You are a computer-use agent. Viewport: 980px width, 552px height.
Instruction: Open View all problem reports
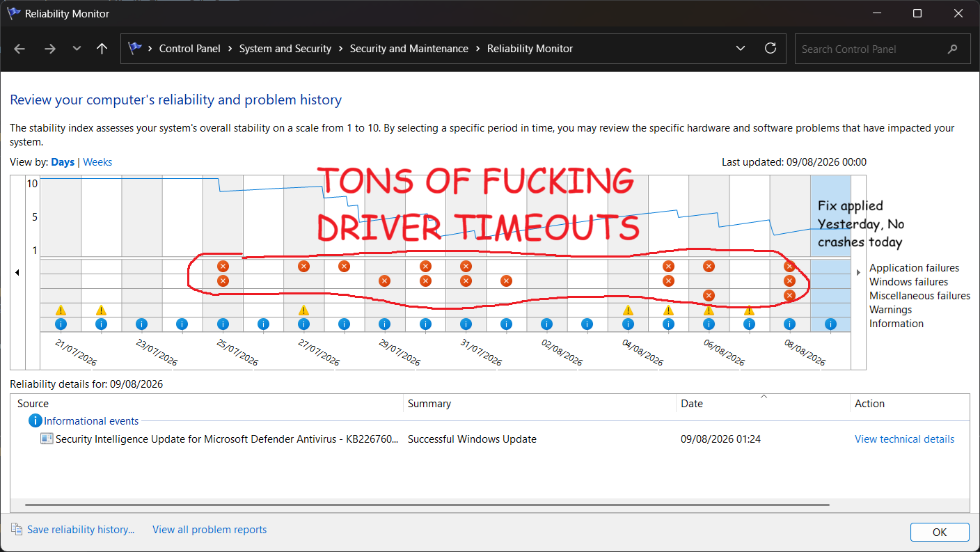pyautogui.click(x=210, y=530)
